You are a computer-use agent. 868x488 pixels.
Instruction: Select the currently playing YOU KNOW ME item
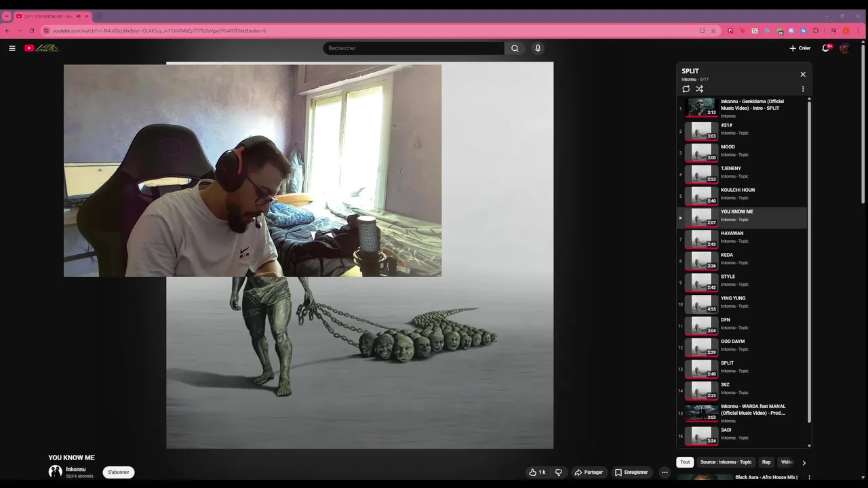click(742, 217)
